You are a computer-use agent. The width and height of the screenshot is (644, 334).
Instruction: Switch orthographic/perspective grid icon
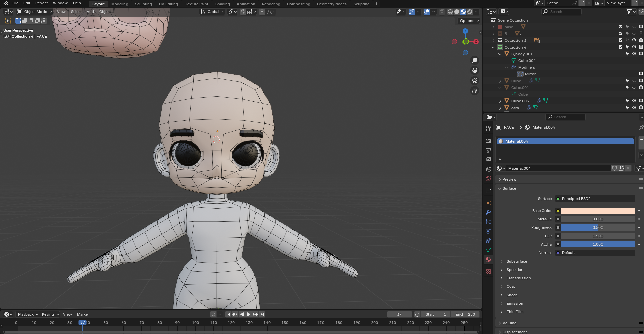475,91
